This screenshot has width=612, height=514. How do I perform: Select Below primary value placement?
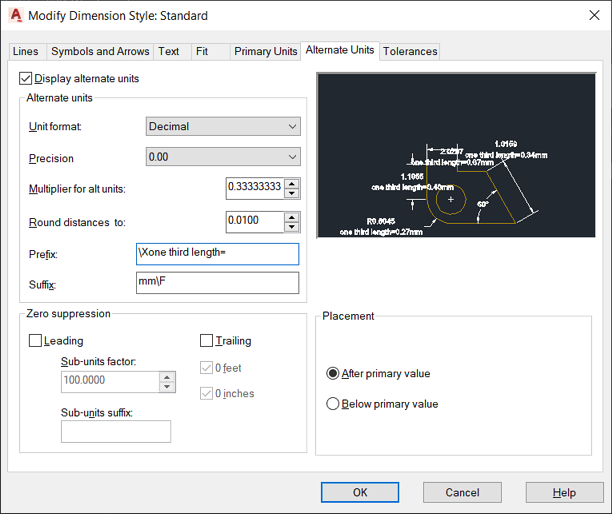point(334,404)
